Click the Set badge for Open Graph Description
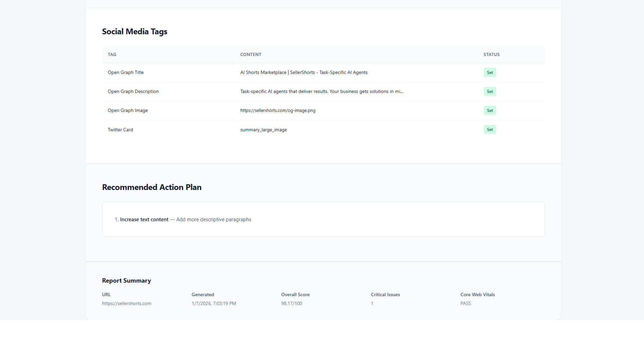 coord(490,92)
